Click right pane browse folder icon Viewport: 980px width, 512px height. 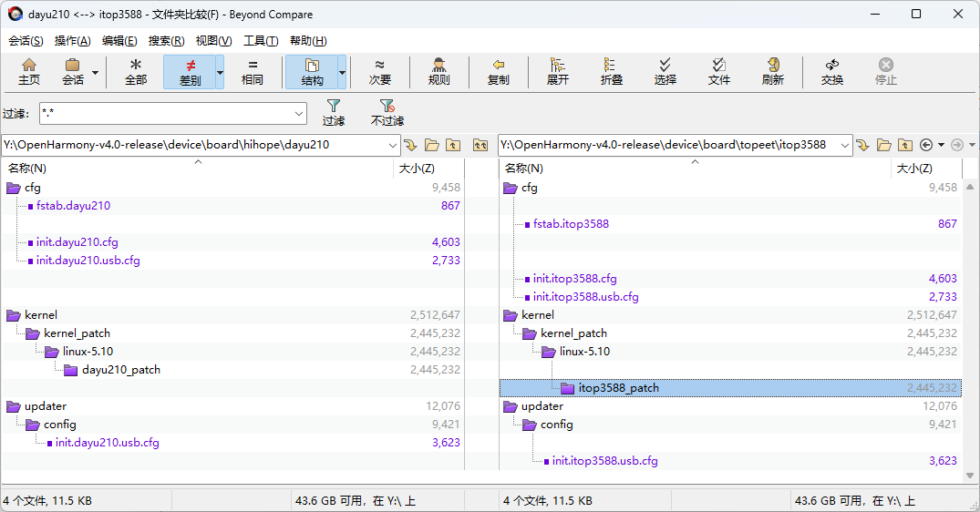point(883,145)
